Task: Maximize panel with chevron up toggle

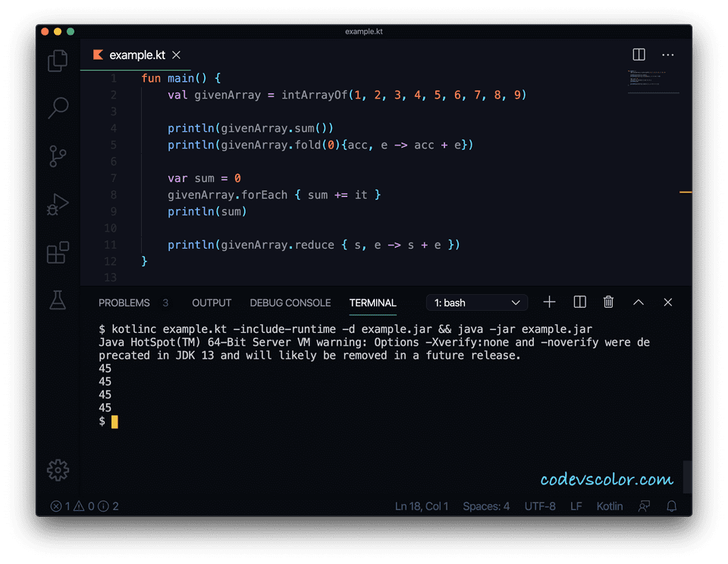Action: click(638, 302)
